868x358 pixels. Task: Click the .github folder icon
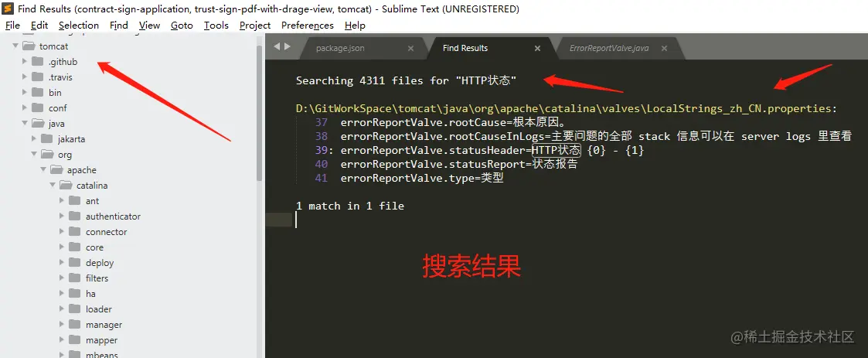pos(38,61)
